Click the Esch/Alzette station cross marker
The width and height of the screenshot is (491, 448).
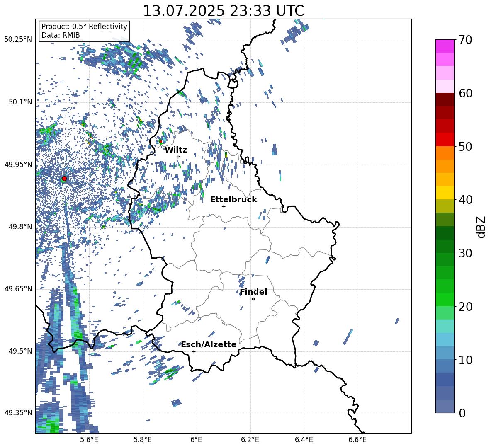click(x=194, y=351)
